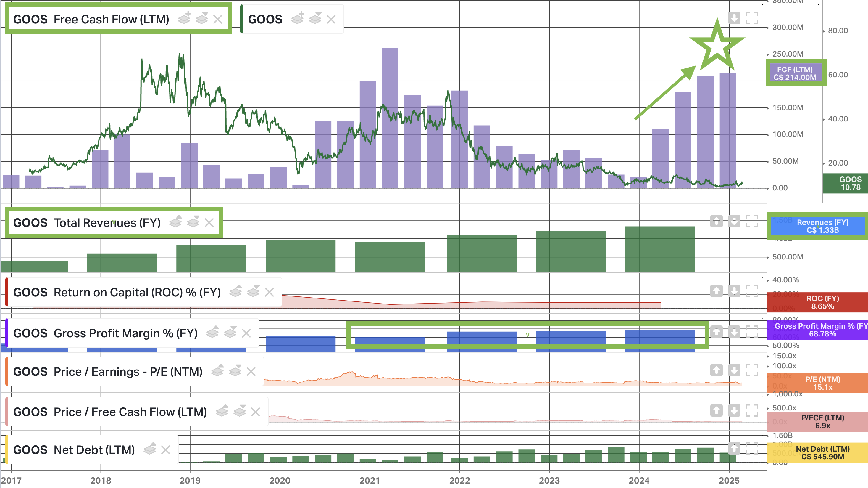Select the 'GOOS Return on Capital (ROC) % (FY)' label
Viewport: 868px width, 488px height.
coord(117,292)
